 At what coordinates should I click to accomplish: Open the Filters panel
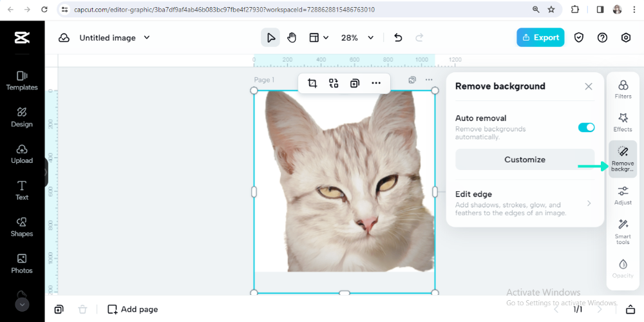pyautogui.click(x=623, y=89)
